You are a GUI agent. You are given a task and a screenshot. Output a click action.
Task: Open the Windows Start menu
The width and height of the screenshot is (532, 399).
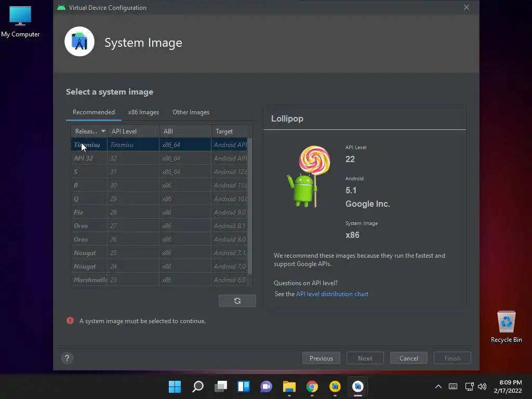pyautogui.click(x=175, y=387)
